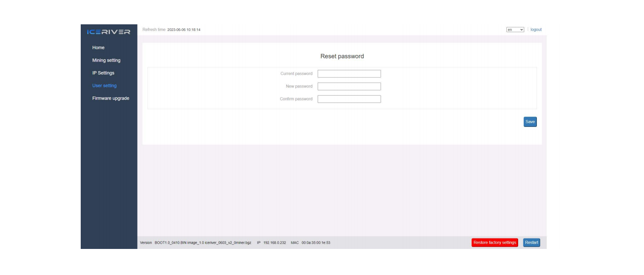The image size is (644, 275).
Task: Click the logout link
Action: pyautogui.click(x=536, y=30)
